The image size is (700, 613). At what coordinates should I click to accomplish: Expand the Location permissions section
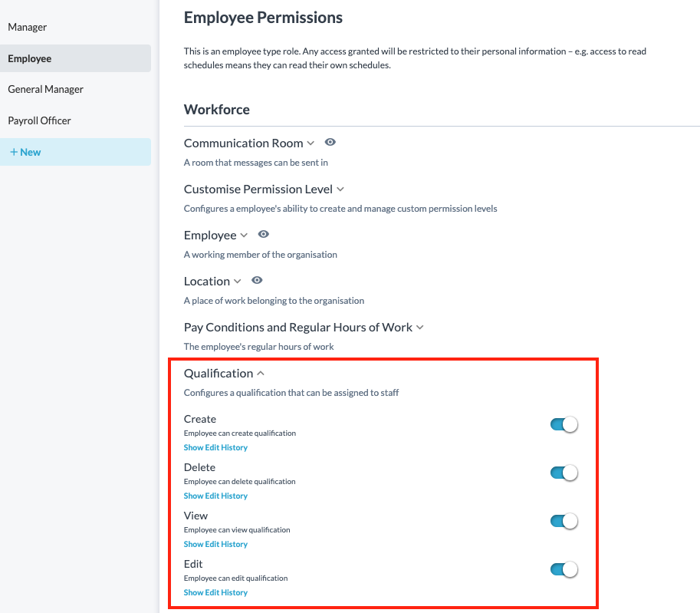(x=238, y=282)
